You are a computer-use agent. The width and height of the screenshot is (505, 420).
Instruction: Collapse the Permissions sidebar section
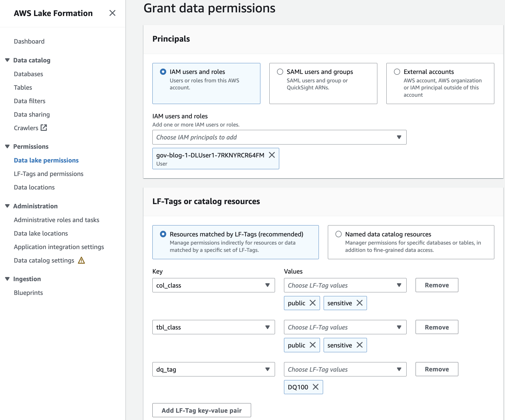click(8, 146)
